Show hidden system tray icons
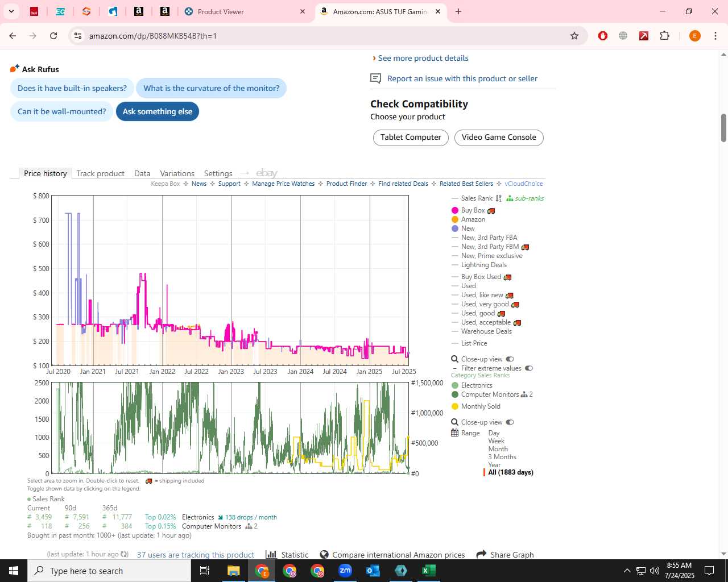Screen dimensions: 728x582 [x=627, y=571]
